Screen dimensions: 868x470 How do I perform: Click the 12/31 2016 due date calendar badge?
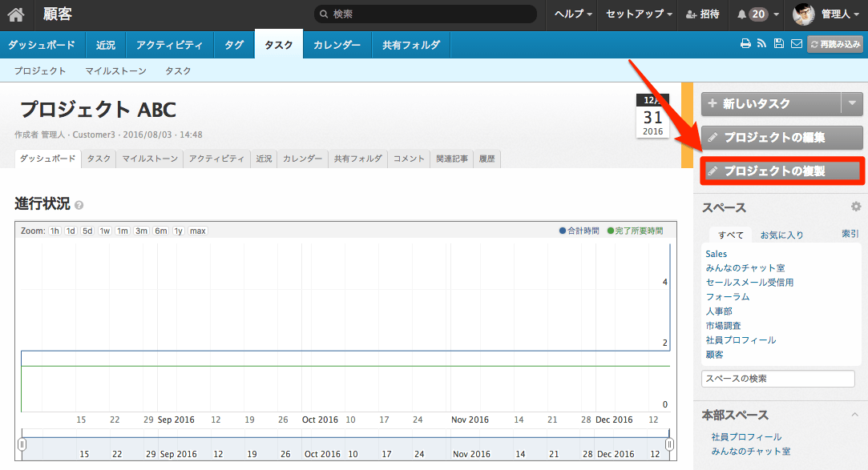pos(652,115)
